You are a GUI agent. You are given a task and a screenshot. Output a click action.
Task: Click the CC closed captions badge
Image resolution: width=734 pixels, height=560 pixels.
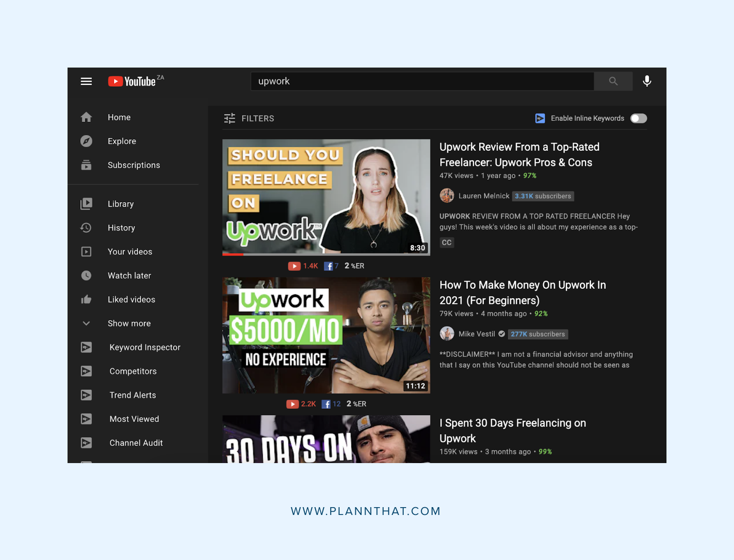(447, 243)
